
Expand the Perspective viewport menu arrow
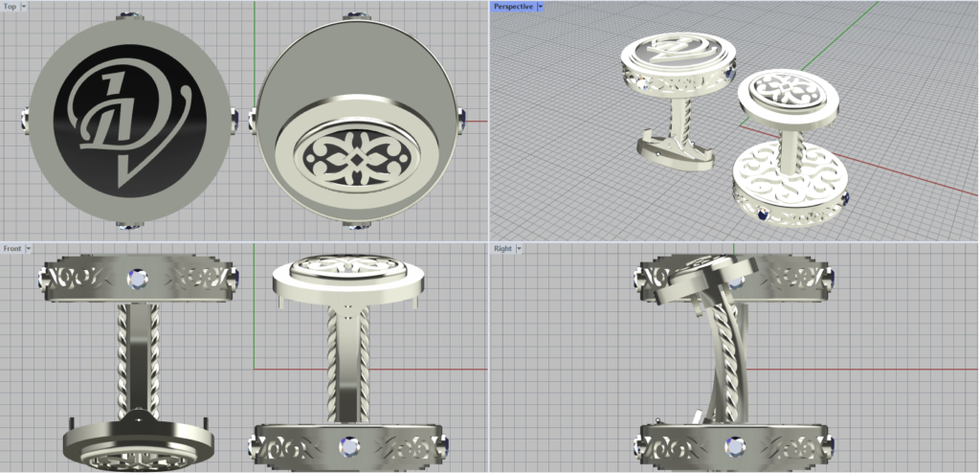pos(541,6)
